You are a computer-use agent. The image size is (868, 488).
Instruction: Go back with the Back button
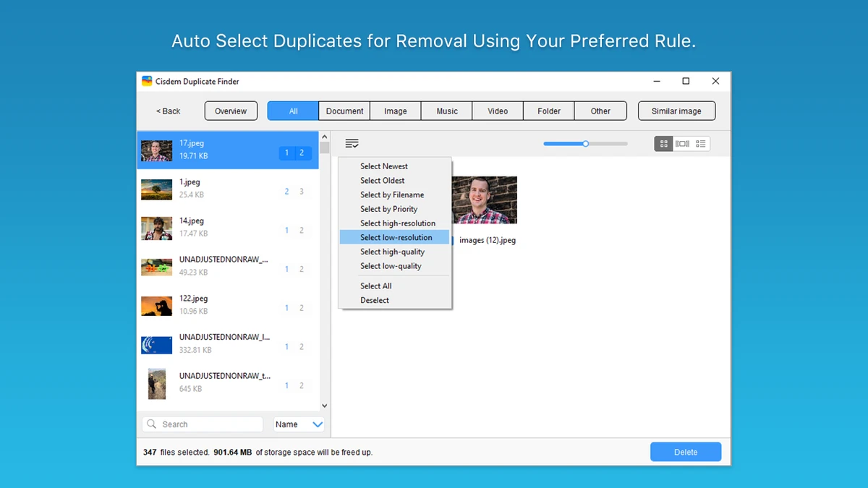169,111
